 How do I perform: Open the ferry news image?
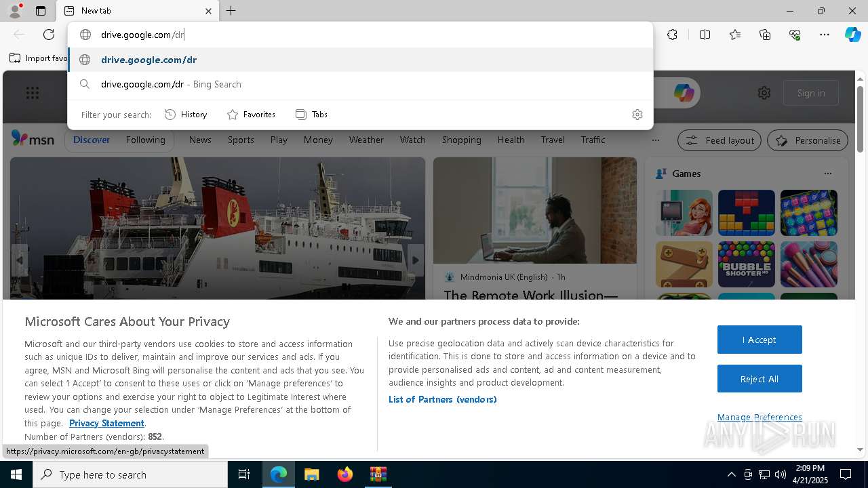pos(218,228)
